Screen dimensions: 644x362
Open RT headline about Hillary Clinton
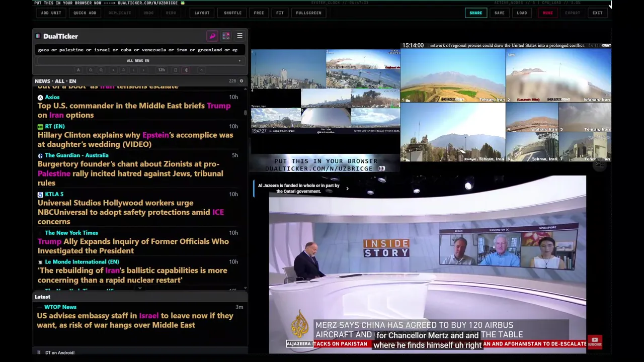135,139
